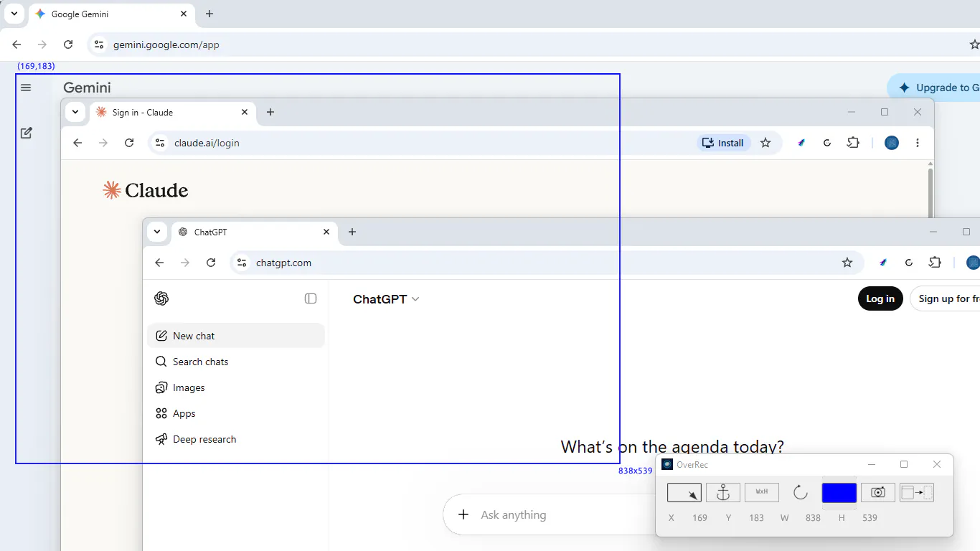The image size is (980, 551).
Task: Open the Extensions puzzle menu in Claude window
Action: (853, 143)
